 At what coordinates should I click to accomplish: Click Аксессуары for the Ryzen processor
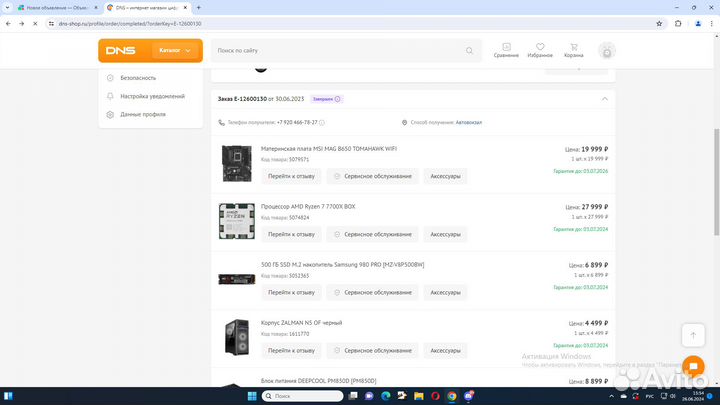(445, 234)
